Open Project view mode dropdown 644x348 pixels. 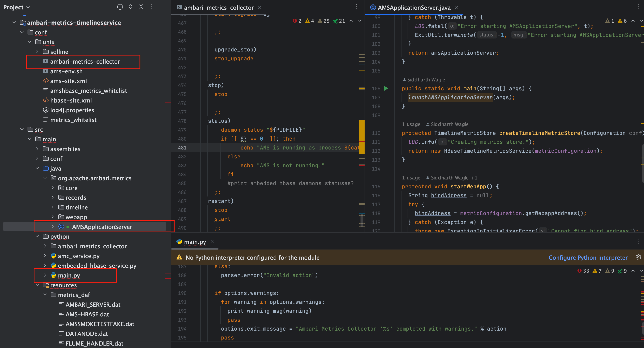tap(16, 7)
